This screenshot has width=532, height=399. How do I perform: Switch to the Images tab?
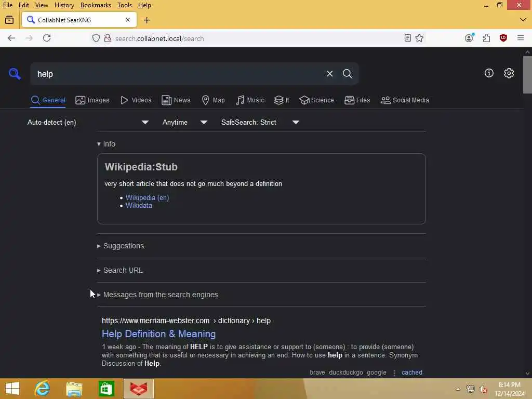coord(92,100)
